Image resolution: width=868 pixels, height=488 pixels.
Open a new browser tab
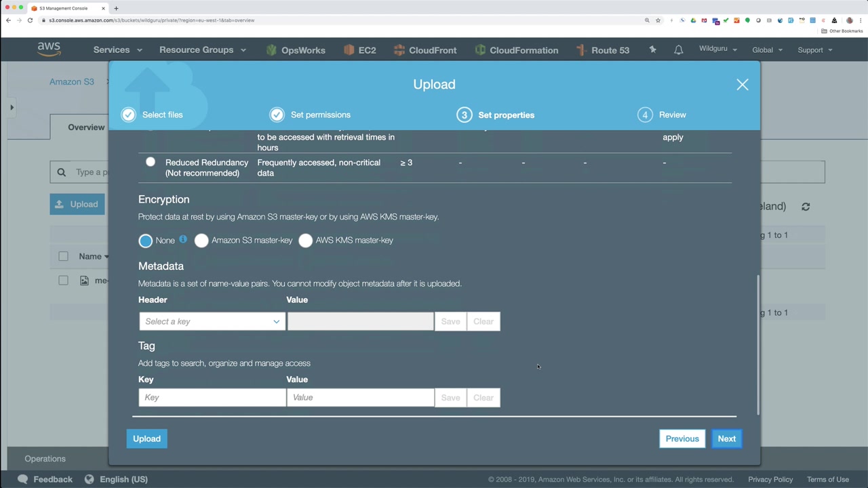point(116,8)
